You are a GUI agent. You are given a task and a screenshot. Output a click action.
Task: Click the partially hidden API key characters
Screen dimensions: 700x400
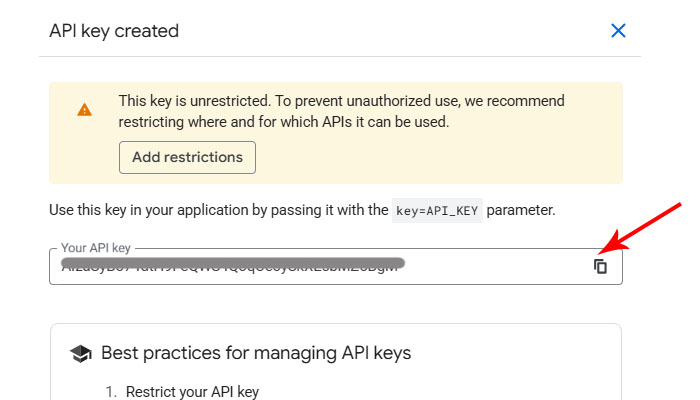(230, 270)
